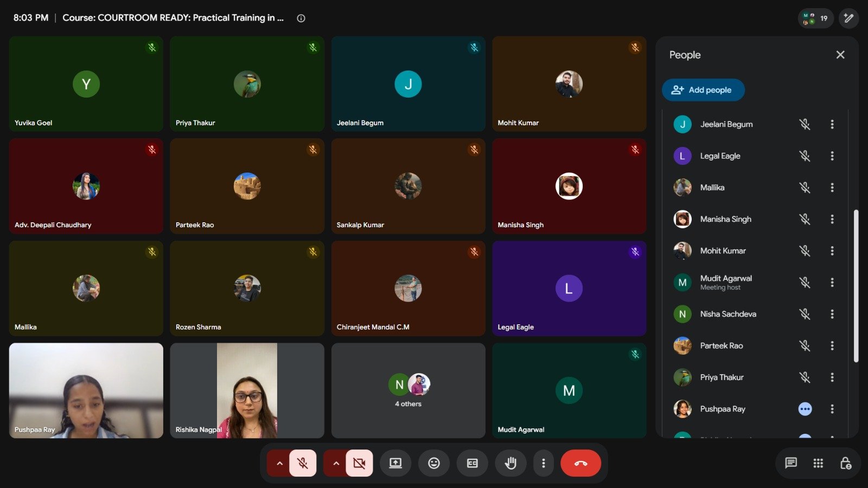Raise your hand
This screenshot has height=488, width=868.
(510, 463)
